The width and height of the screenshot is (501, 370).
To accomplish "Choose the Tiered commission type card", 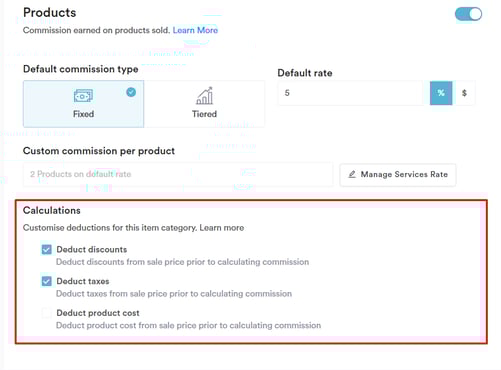I will coord(204,104).
